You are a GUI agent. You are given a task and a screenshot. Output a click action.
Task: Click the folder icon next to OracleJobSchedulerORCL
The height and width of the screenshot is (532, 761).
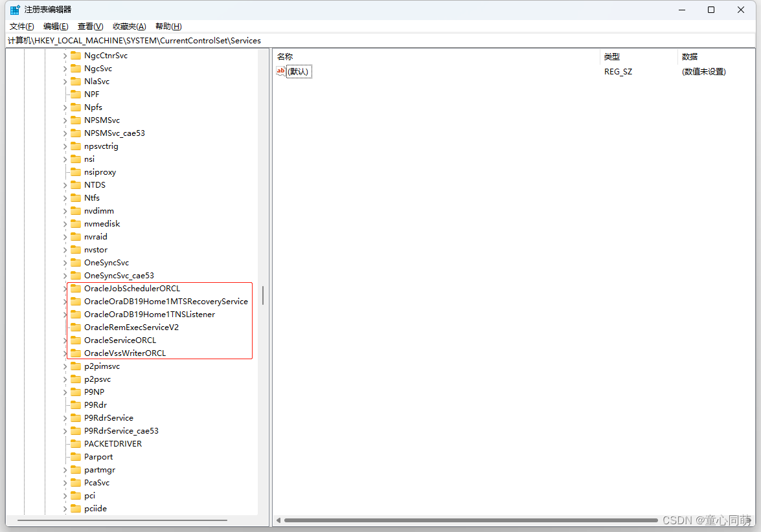[76, 289]
